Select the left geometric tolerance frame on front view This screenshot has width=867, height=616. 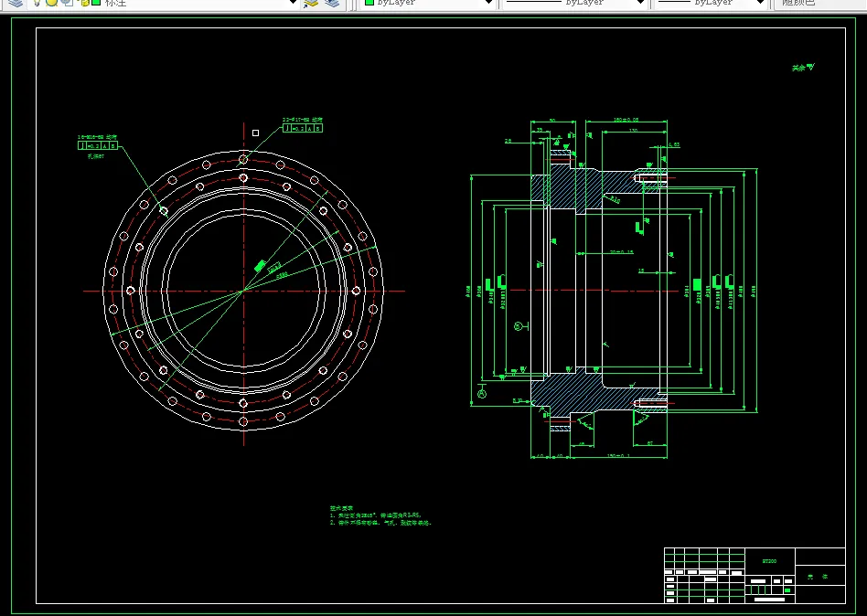pos(98,146)
